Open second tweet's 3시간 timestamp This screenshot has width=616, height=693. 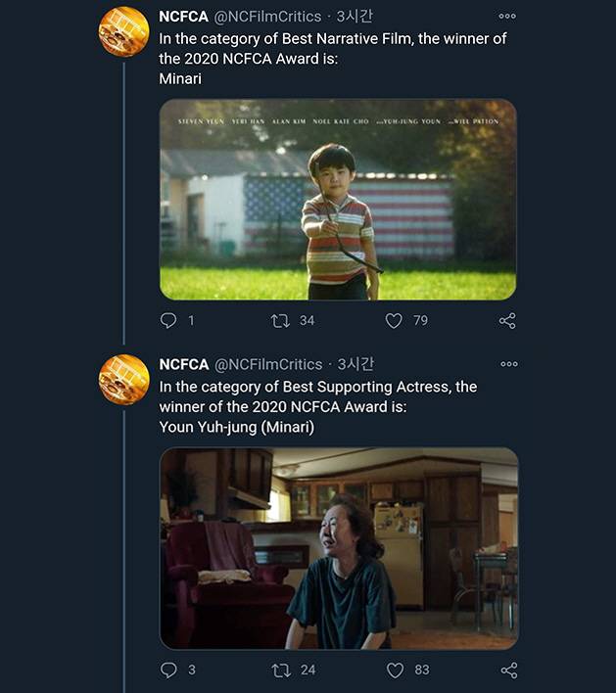coord(355,364)
